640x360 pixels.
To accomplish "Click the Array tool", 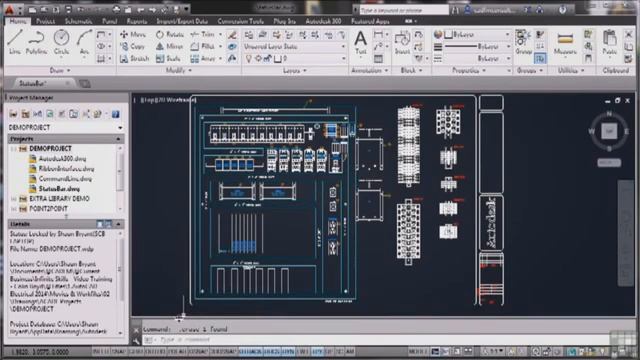I will pyautogui.click(x=202, y=59).
